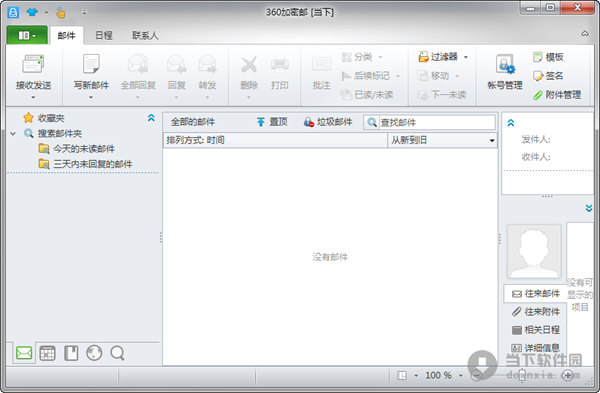
Task: Open Attachment Management (附件管理)
Action: tap(557, 95)
